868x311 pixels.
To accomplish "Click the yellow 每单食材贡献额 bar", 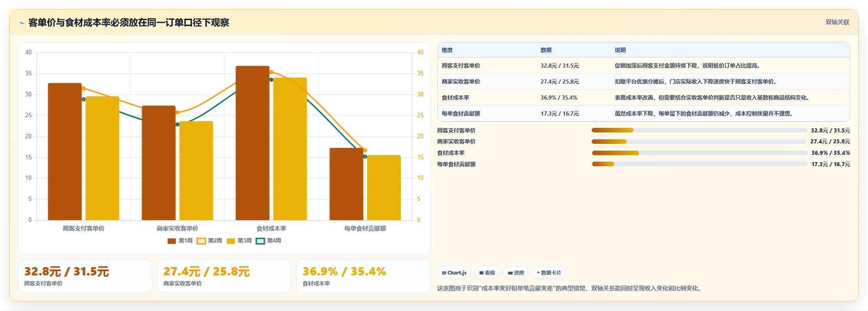I will tap(384, 188).
